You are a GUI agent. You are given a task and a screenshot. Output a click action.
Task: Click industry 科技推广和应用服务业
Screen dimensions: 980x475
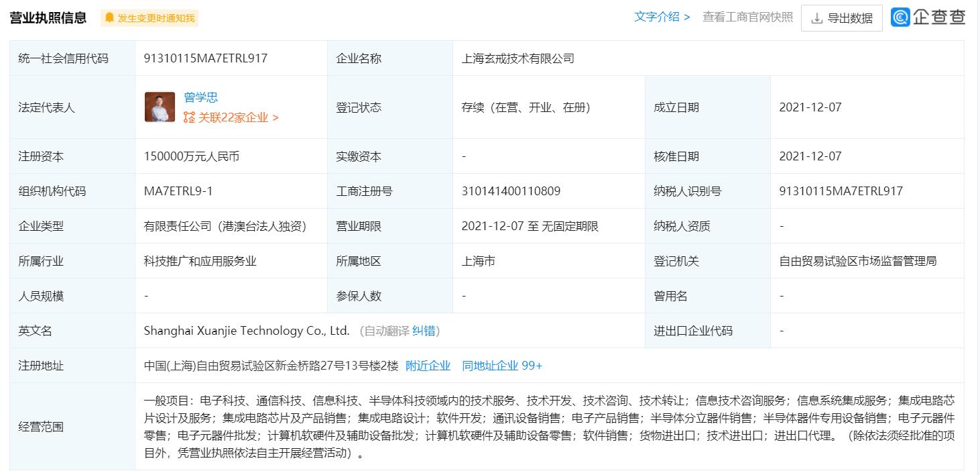pos(200,261)
